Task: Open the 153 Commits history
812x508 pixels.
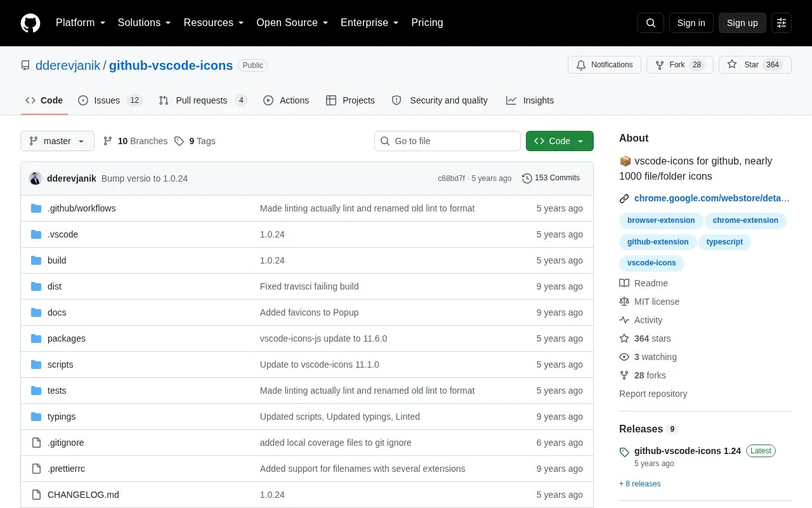Action: 551,178
